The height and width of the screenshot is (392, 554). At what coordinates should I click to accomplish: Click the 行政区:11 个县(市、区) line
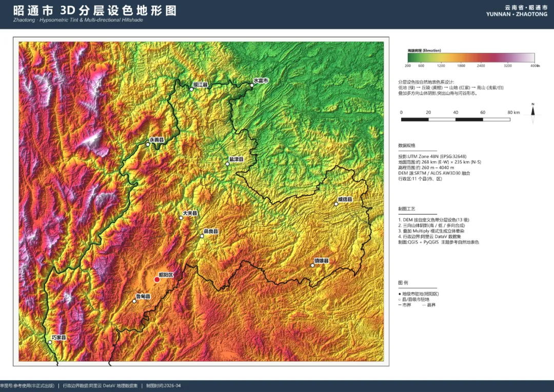420,179
